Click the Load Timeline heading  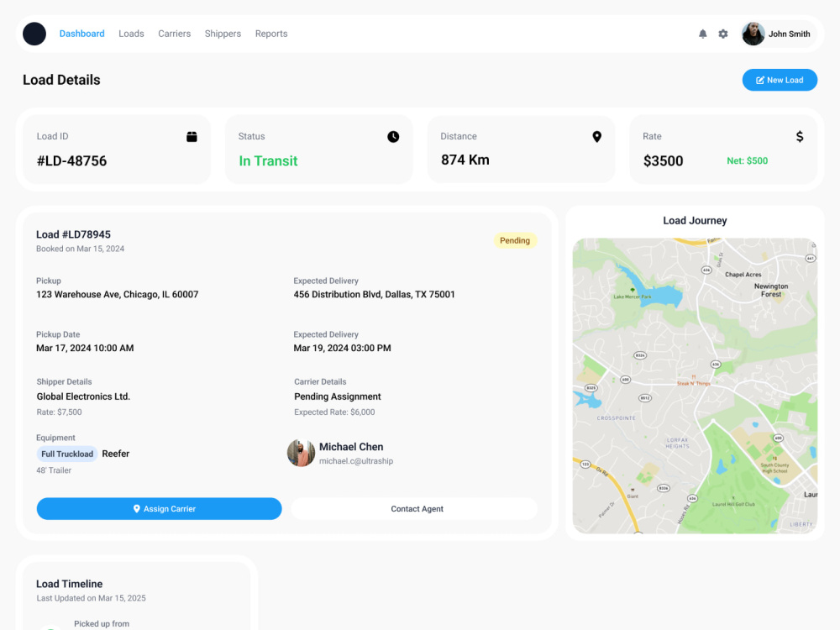tap(69, 584)
